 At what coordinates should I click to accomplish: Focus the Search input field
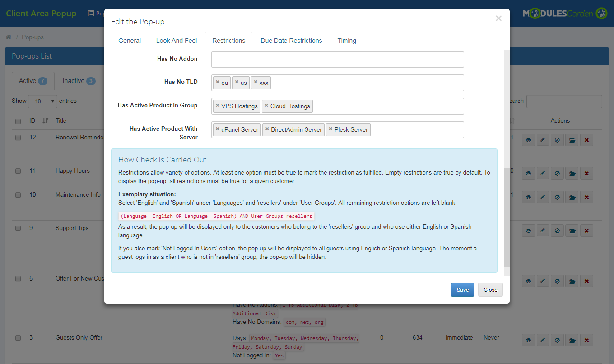pos(564,101)
